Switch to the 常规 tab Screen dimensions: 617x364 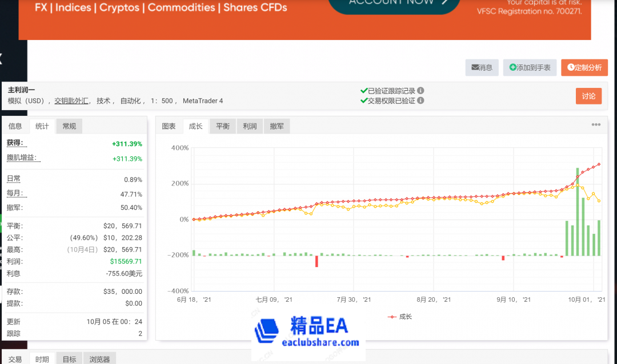[69, 126]
